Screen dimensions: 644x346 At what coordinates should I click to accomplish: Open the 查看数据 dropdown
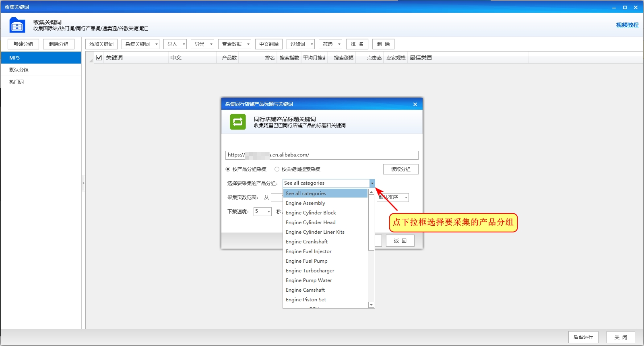click(x=234, y=44)
